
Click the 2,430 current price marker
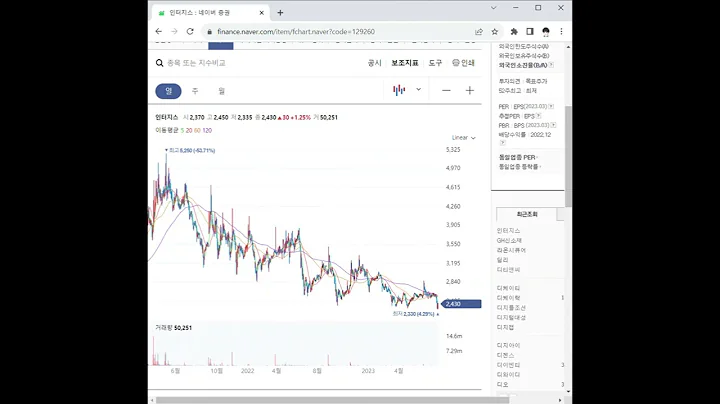click(x=461, y=304)
